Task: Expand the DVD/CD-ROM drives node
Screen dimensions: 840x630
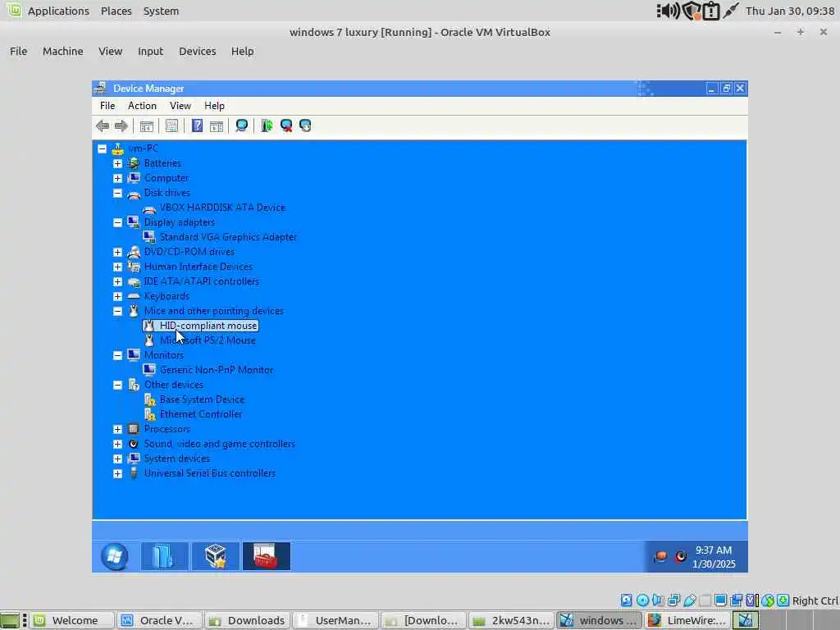Action: click(117, 252)
